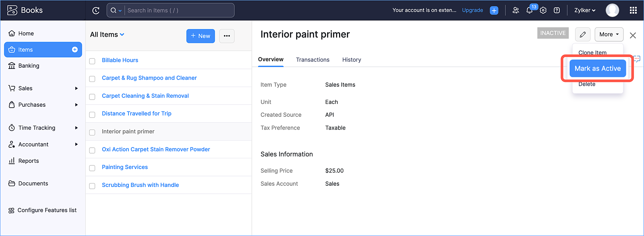Tick the Billable Hours checkbox

pos(92,61)
